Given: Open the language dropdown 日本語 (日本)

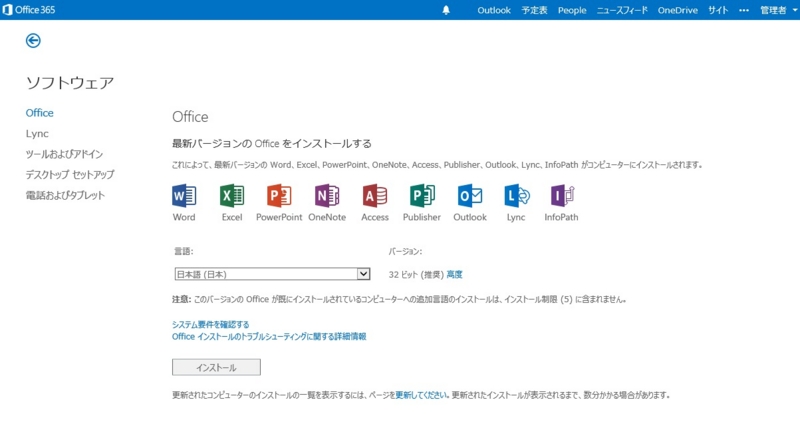Looking at the screenshot, I should click(x=272, y=274).
